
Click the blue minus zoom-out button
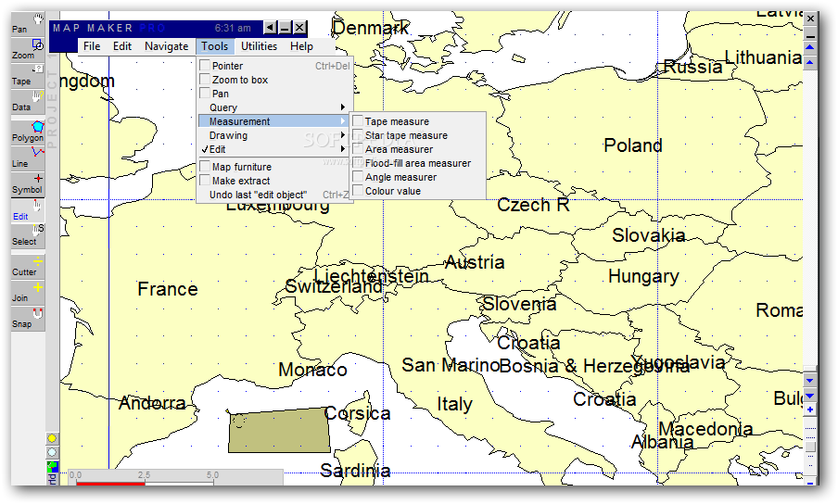coord(810,483)
